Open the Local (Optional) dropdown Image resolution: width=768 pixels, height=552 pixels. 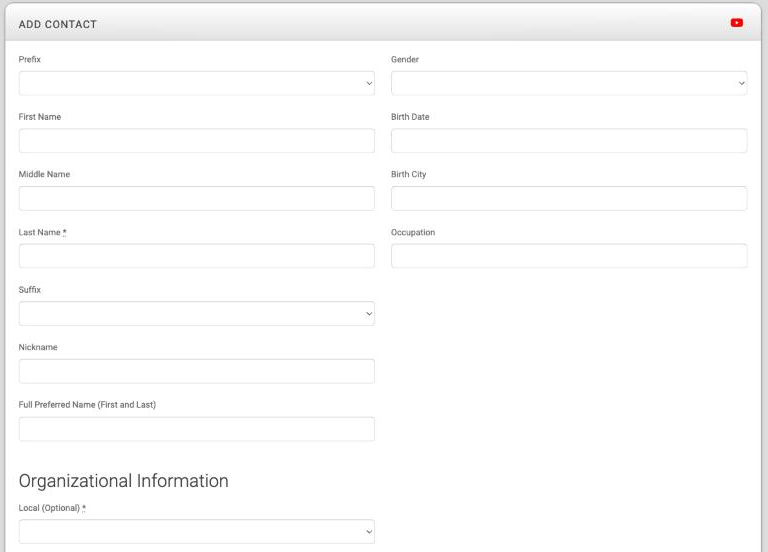click(196, 531)
